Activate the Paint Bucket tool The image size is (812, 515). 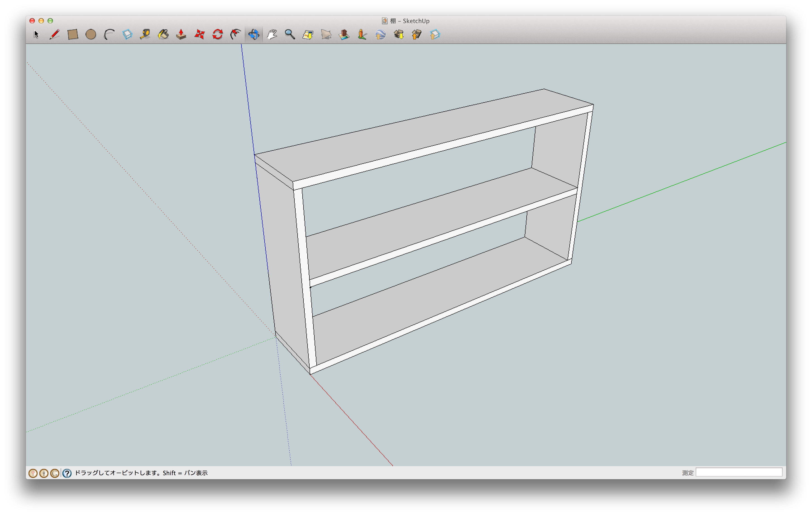coord(163,34)
